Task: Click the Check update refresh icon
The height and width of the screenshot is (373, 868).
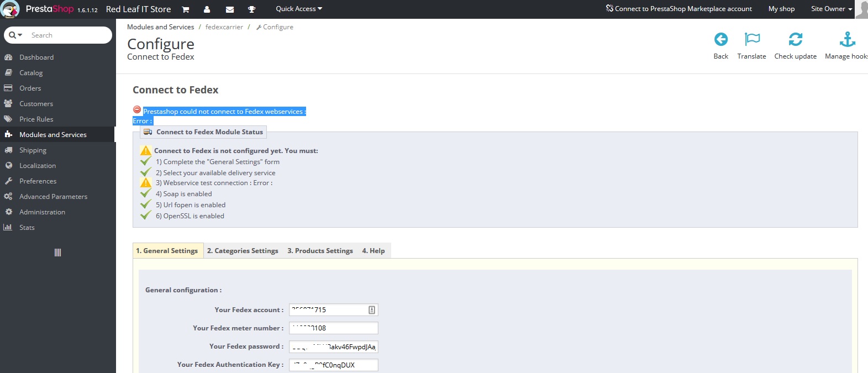Action: [796, 39]
